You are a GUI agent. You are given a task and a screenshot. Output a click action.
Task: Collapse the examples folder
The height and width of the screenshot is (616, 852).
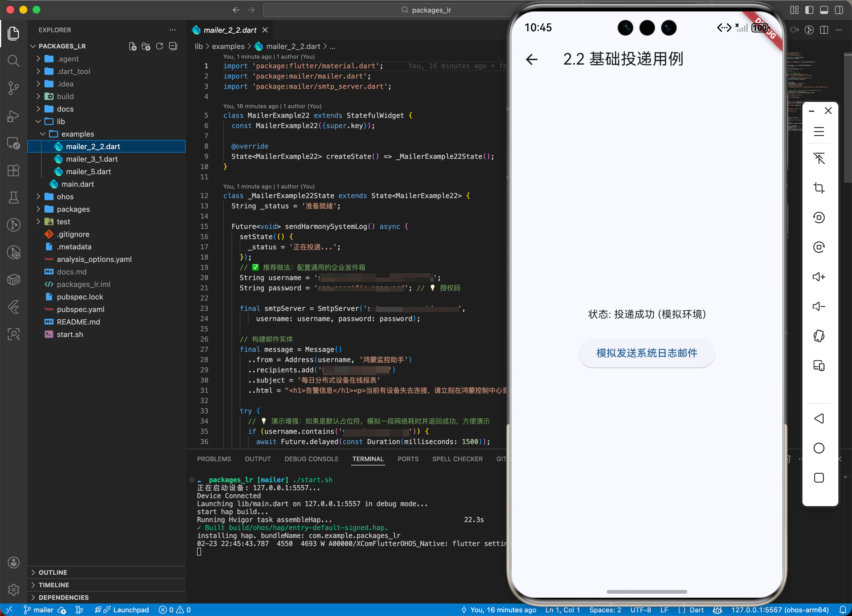pyautogui.click(x=77, y=134)
